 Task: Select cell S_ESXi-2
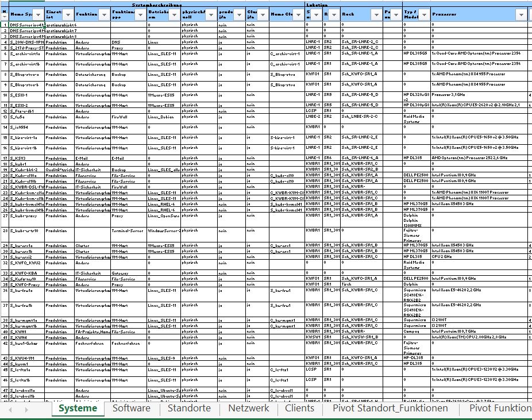coord(27,105)
